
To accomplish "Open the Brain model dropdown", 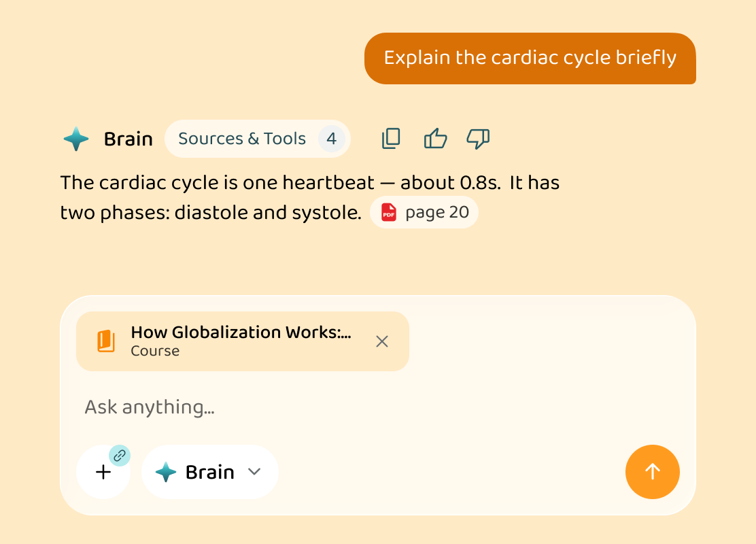I will click(x=209, y=472).
